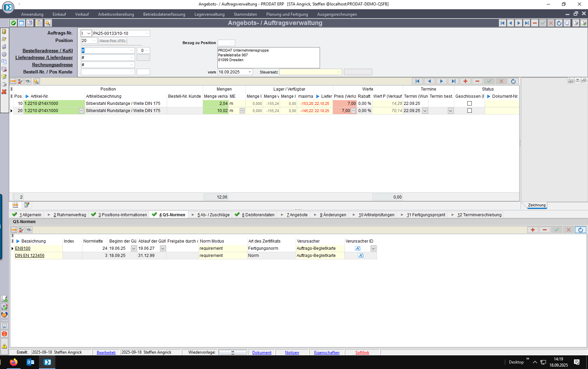Clear filter in QS-Normen toolbar
The height and width of the screenshot is (369, 588).
[22, 230]
